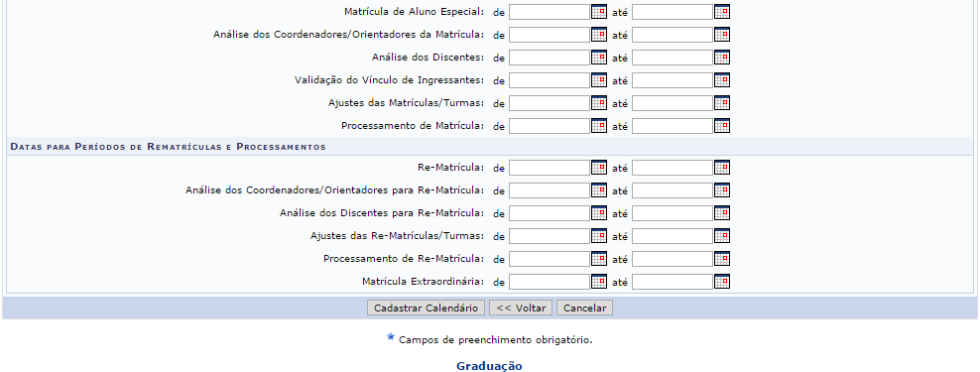The height and width of the screenshot is (372, 980).
Task: Open end-date calendar for Processamento de Matrícula
Action: tap(722, 126)
